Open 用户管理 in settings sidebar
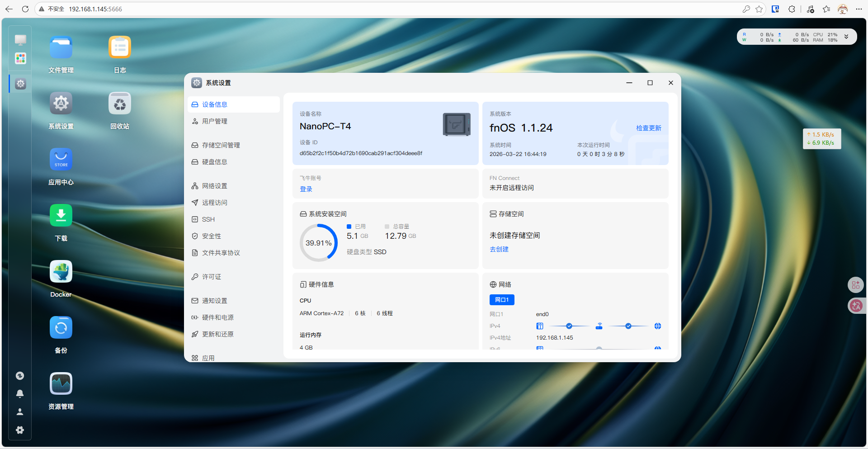 coord(234,121)
